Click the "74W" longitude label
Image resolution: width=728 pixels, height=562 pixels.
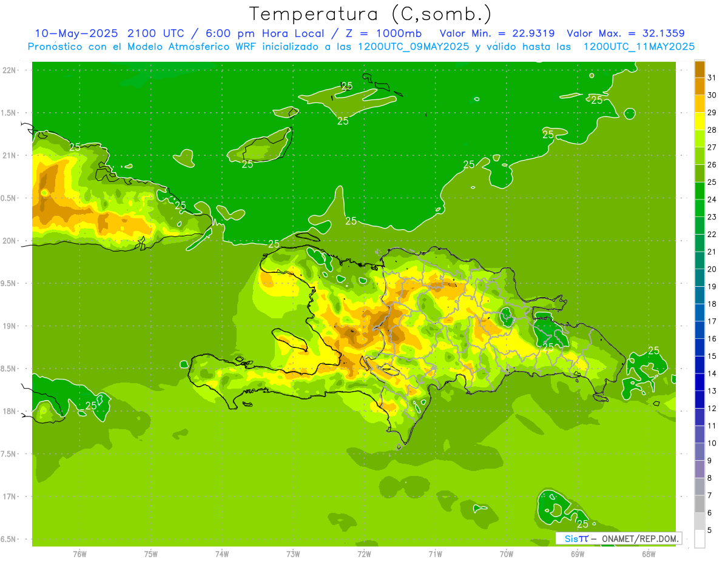click(x=222, y=554)
